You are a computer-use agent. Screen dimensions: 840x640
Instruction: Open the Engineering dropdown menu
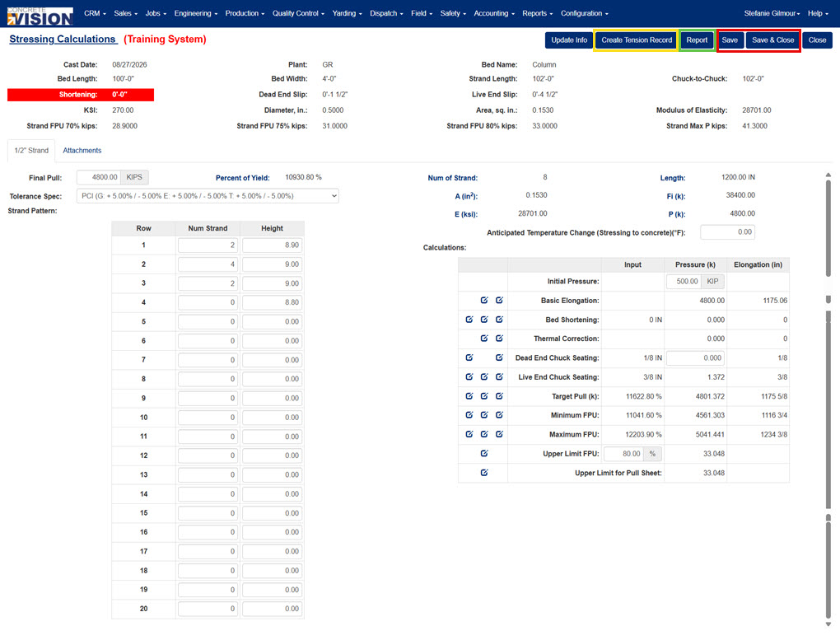[x=195, y=13]
